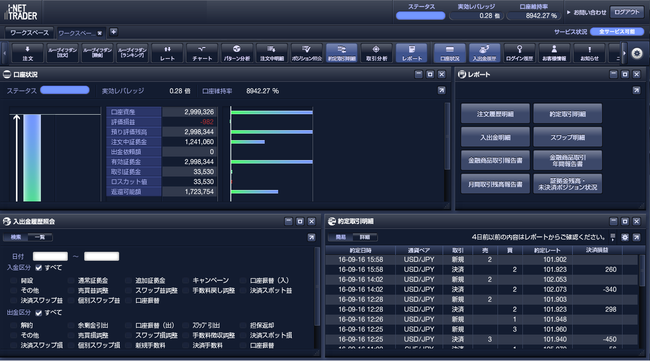Sort by 約定レート column header
Screen dimensions: 650x361
coord(547,250)
